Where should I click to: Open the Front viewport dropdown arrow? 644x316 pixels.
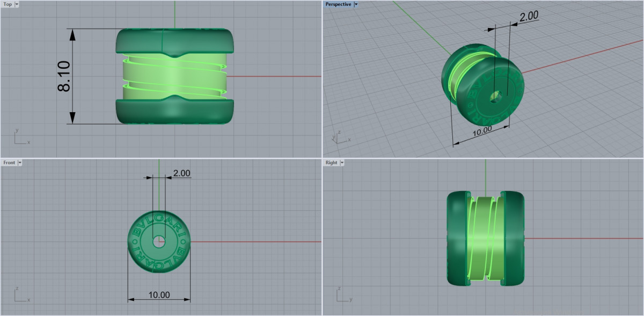click(x=20, y=163)
